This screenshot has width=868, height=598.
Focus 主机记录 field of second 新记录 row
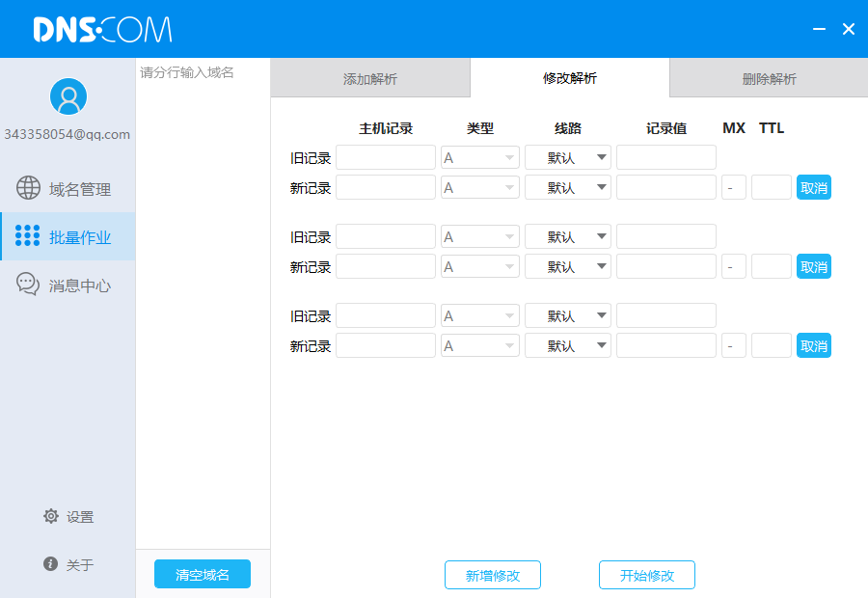point(386,267)
